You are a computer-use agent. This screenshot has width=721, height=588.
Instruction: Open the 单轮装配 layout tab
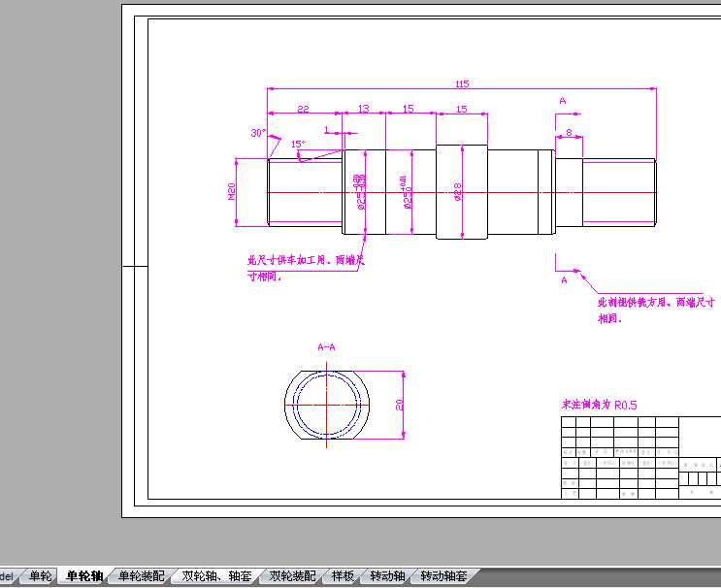click(141, 575)
